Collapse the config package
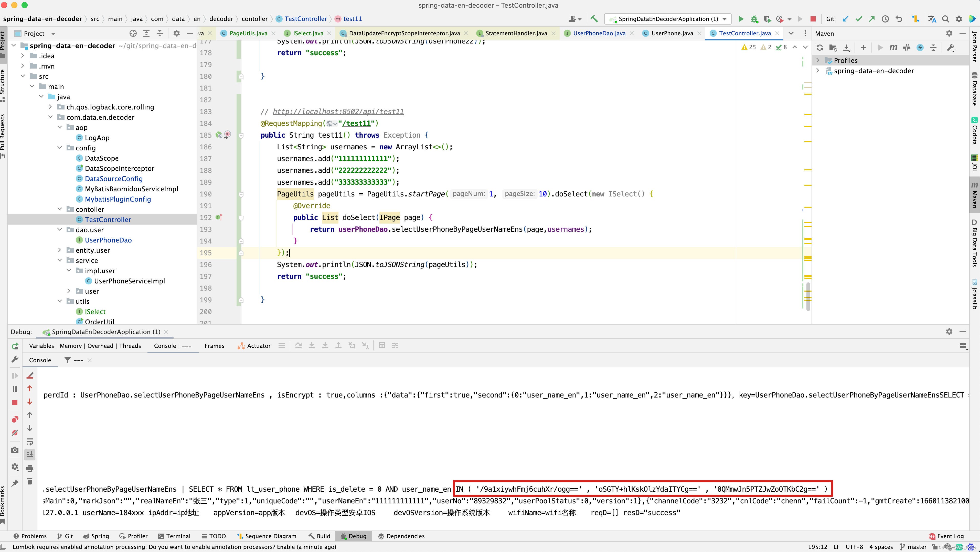Viewport: 980px width, 552px height. (x=59, y=148)
